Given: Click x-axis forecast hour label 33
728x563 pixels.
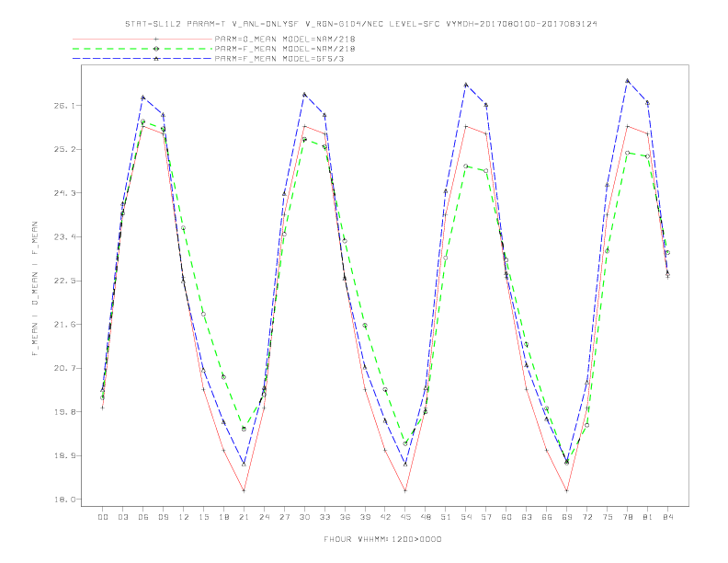Looking at the screenshot, I should click(x=324, y=517).
